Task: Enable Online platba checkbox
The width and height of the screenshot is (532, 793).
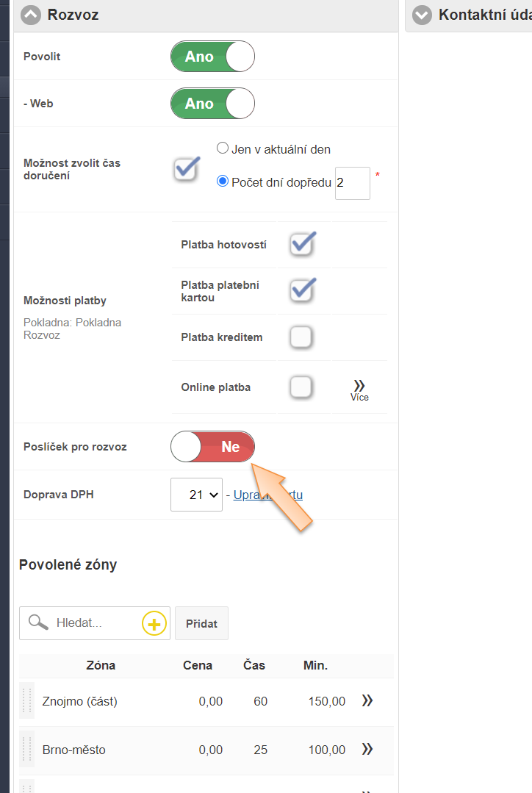Action: pyautogui.click(x=301, y=387)
